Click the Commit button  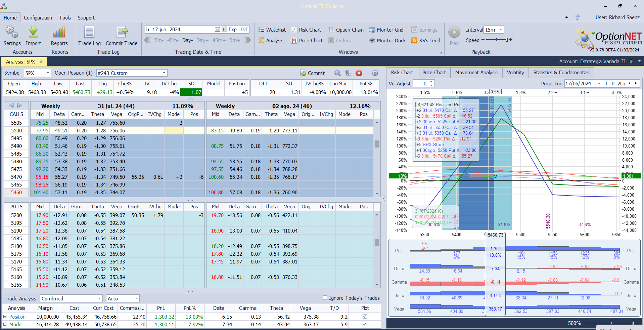pyautogui.click(x=313, y=73)
